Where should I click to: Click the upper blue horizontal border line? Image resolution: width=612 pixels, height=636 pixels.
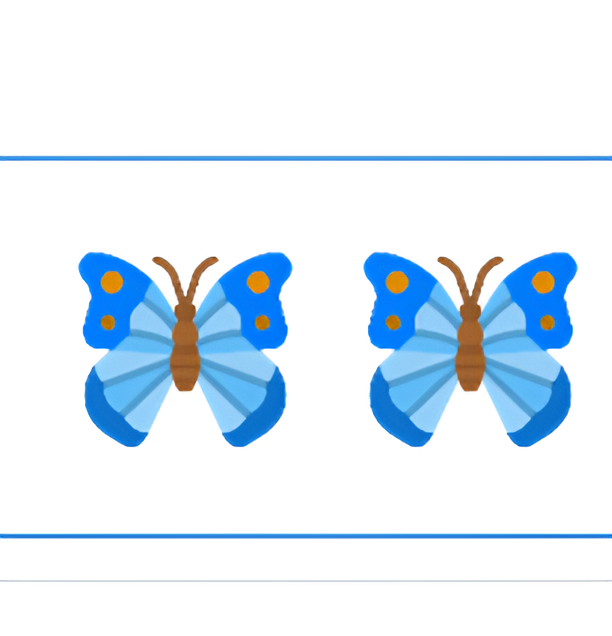(x=306, y=158)
